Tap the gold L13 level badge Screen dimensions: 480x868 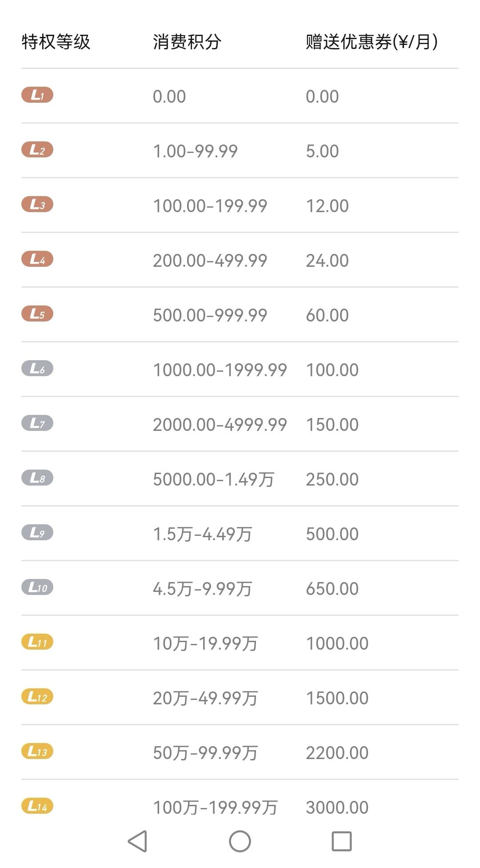tap(37, 751)
